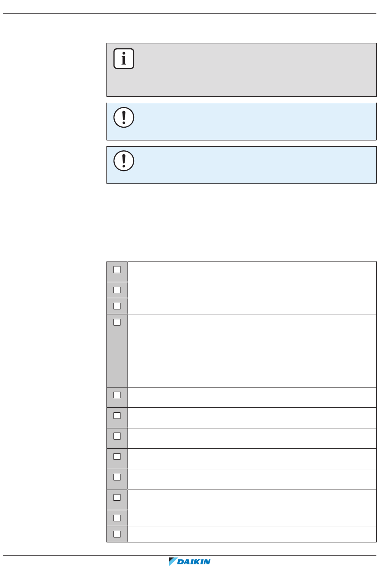This screenshot has height=573, width=392.
Task: Tick the sixth checklist checkbox
Action: (117, 416)
